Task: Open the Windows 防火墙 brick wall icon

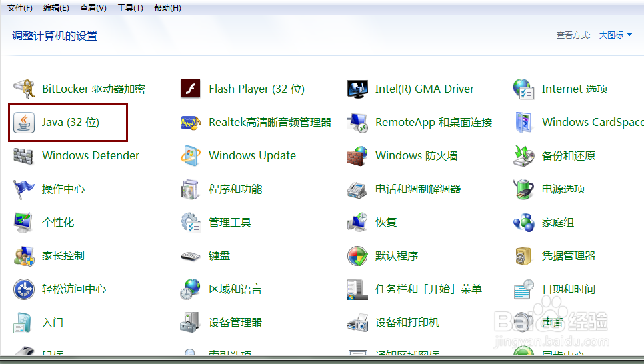Action: tap(357, 156)
